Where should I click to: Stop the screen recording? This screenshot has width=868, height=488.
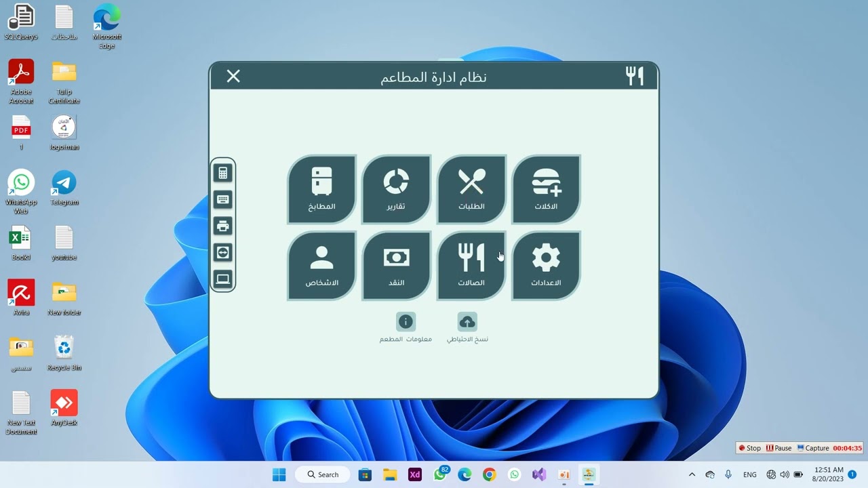(749, 448)
